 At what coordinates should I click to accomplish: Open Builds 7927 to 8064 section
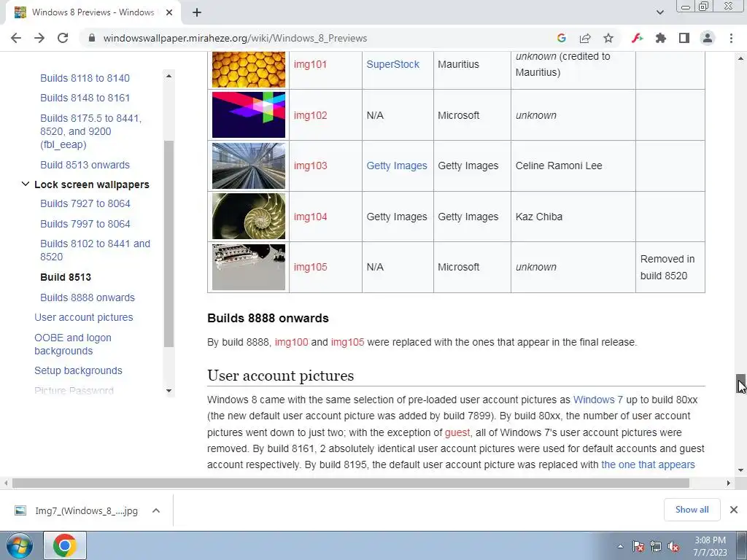pyautogui.click(x=85, y=203)
